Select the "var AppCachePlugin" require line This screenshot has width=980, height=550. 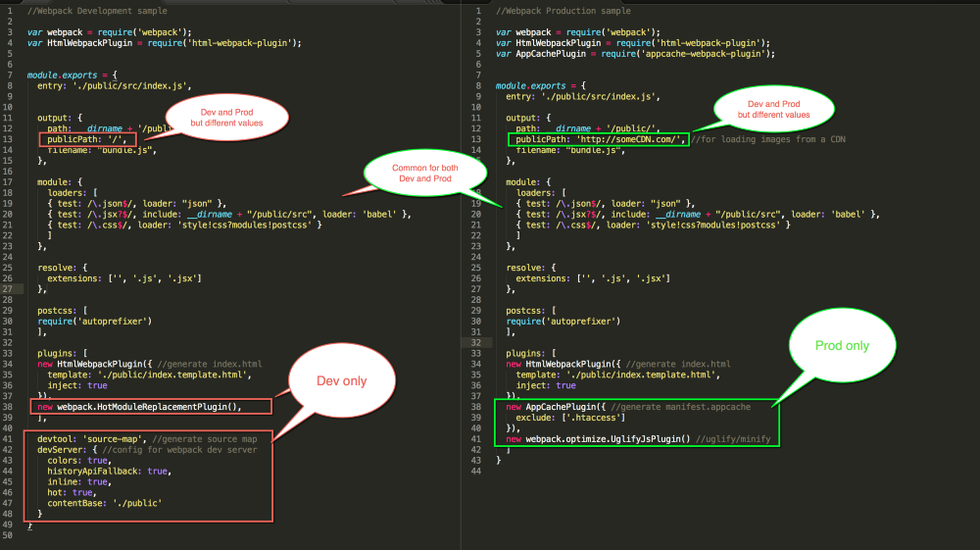(635, 54)
